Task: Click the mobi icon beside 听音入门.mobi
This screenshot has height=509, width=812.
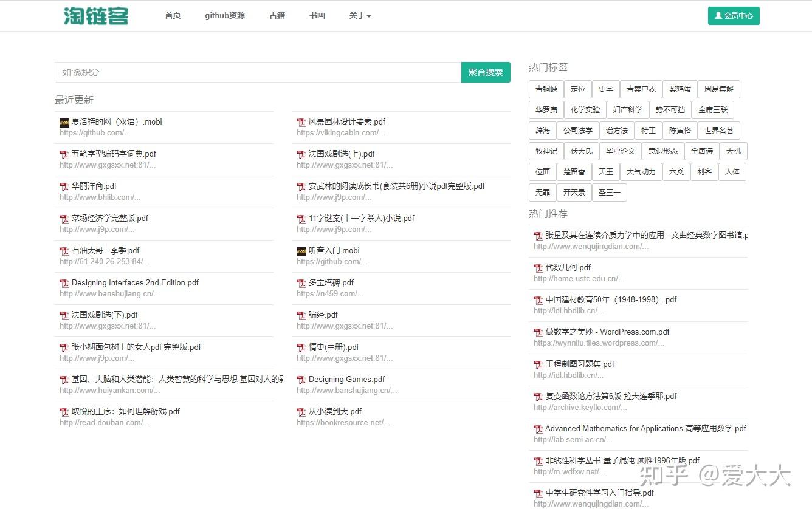Action: [301, 251]
